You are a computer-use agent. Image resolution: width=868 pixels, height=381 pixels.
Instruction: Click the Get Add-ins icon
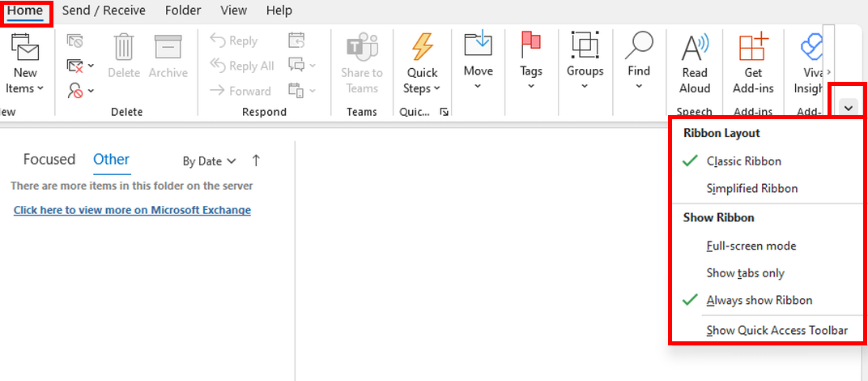coord(753,47)
